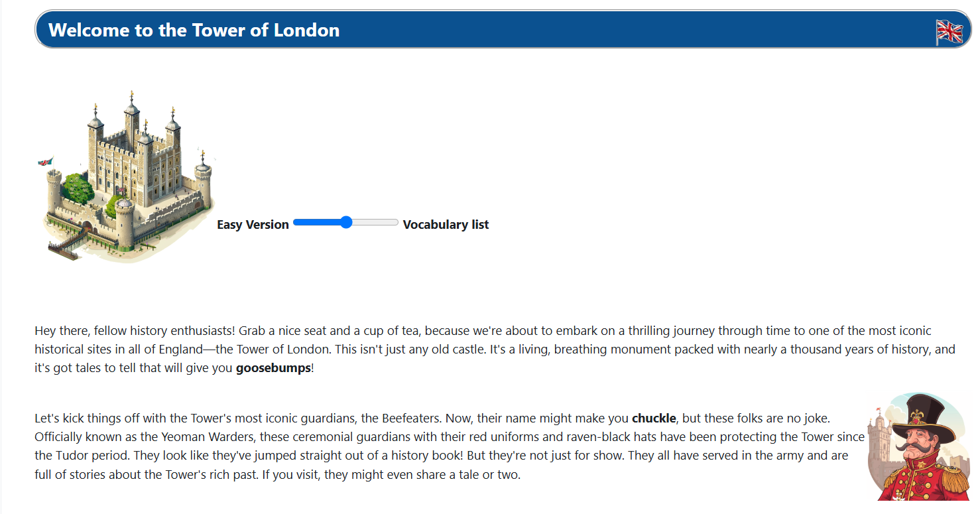Viewport: 980px width, 514px height.
Task: Click the first paragraph starting Hey there
Action: coord(495,350)
